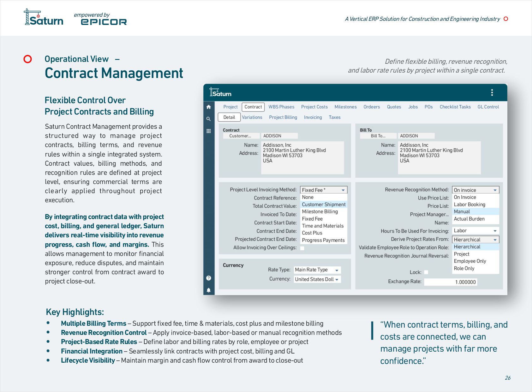Pick Labor Booking revenue recognition option

click(475, 205)
